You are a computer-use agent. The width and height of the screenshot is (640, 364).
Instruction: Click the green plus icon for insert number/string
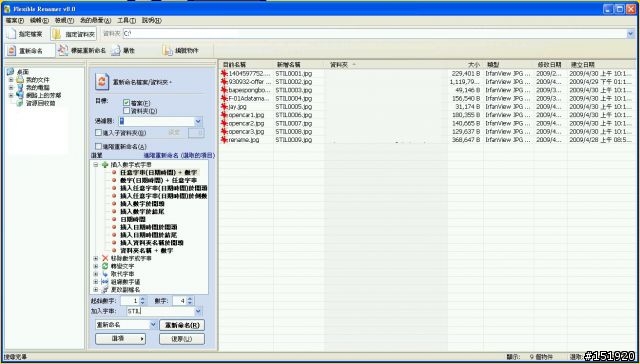[105, 165]
